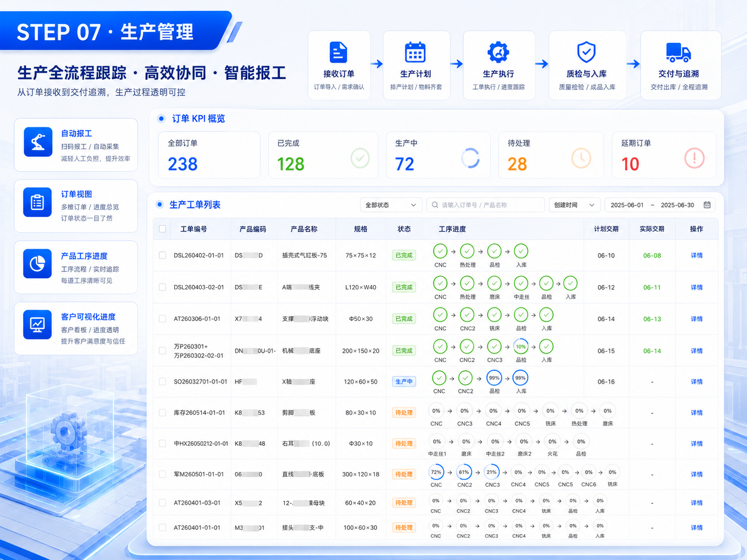Open the calendar icon of date range

[707, 205]
